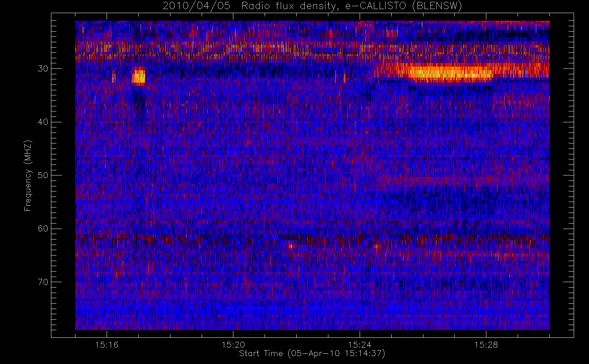Viewport: 589px width, 364px height.
Task: Click the date '2010/04/05' in the title
Action: 196,6
